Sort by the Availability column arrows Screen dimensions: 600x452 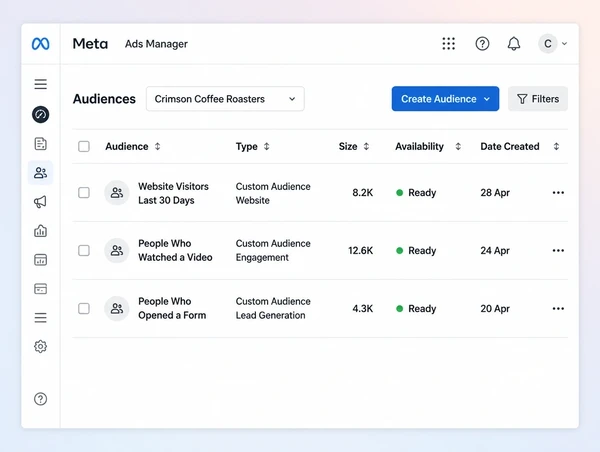click(458, 146)
